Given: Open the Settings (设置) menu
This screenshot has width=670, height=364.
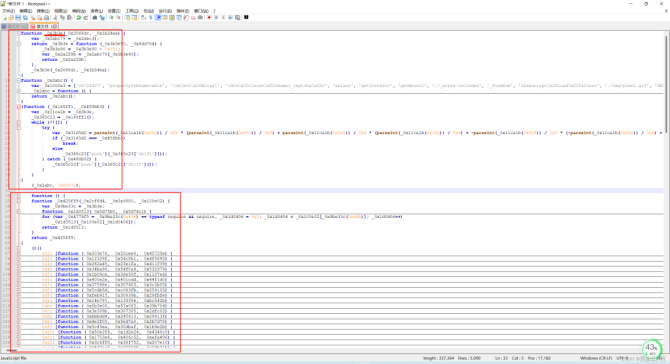Looking at the screenshot, I should [114, 11].
